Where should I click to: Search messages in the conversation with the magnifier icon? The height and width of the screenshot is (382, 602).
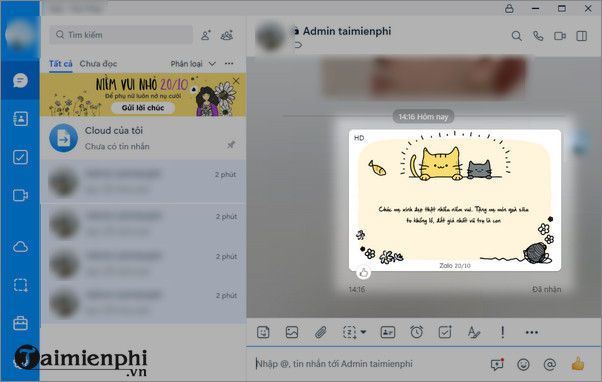pyautogui.click(x=516, y=36)
